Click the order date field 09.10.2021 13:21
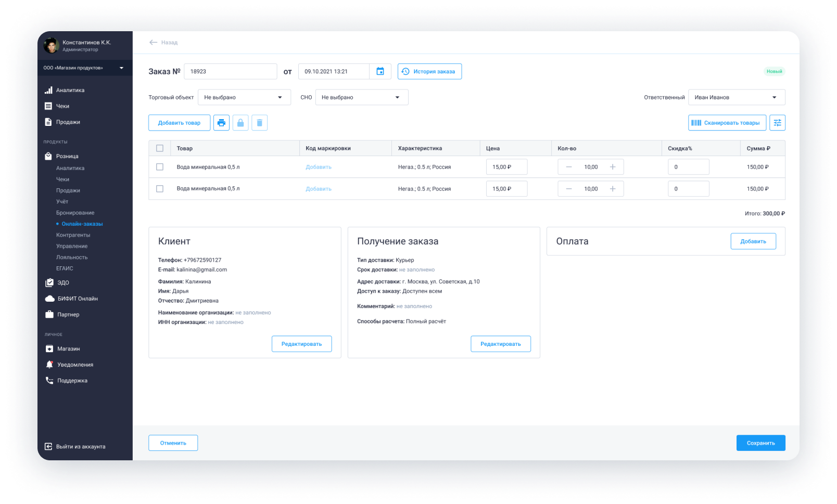Screen dimensions: 837x504 click(x=334, y=71)
